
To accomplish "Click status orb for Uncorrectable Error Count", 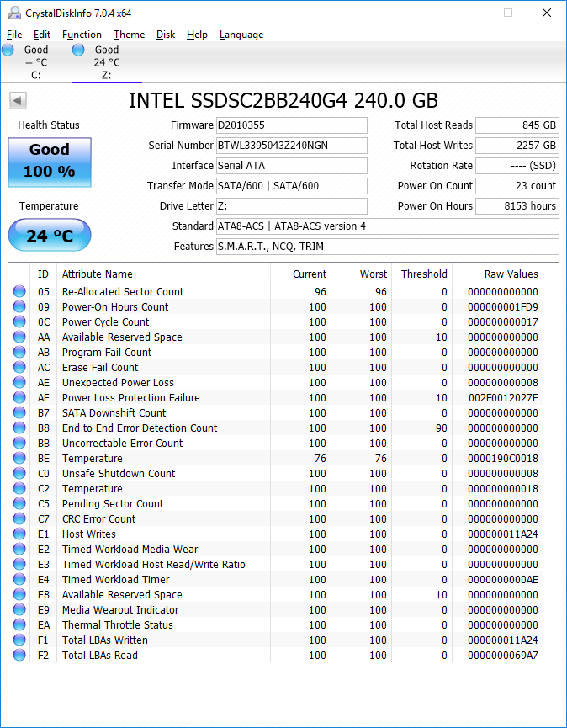I will click(x=19, y=444).
